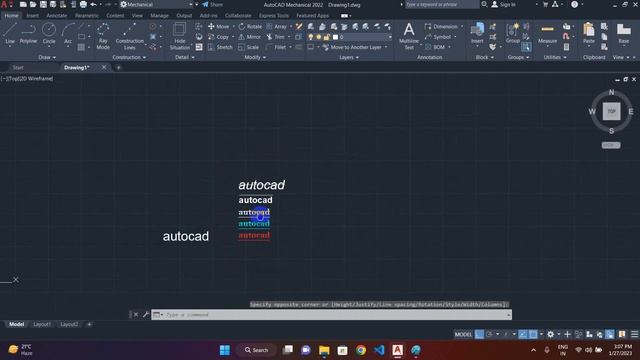Select the Circle tool
Screen dimensions: 640x360
(49, 33)
